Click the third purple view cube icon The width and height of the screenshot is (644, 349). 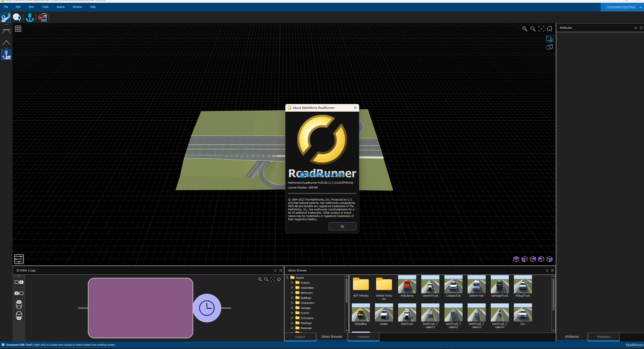(x=533, y=259)
